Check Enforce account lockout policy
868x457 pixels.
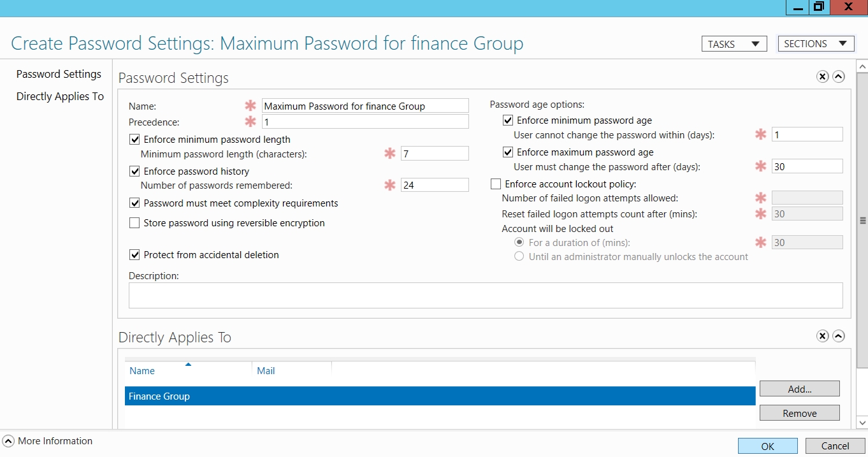(x=496, y=184)
